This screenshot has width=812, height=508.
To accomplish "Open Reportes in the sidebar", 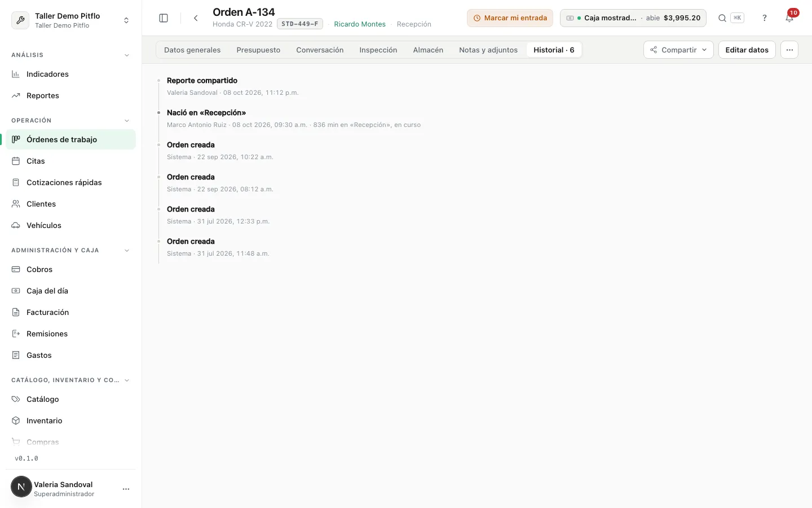I will pos(71,95).
